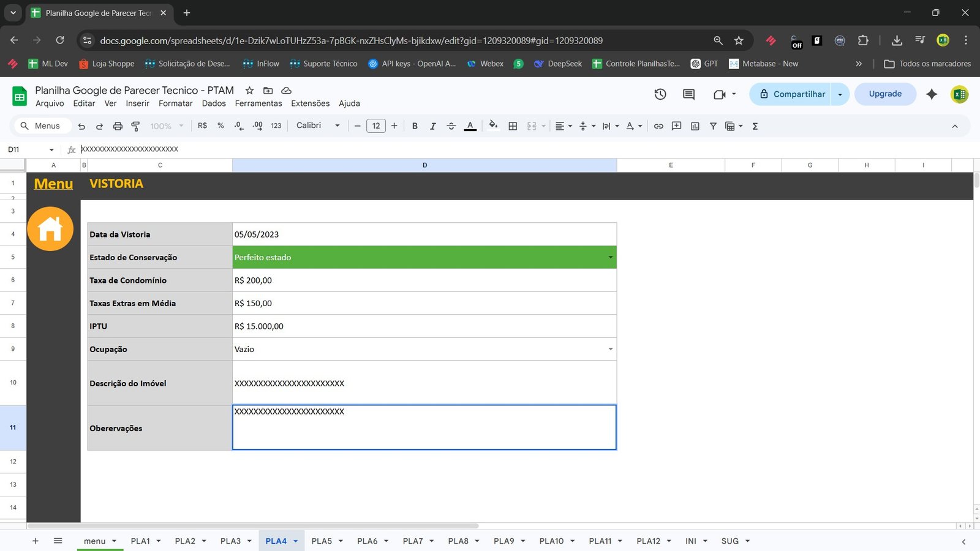980x551 pixels.
Task: Click the Menu hyperlink in the sheet
Action: pyautogui.click(x=53, y=183)
